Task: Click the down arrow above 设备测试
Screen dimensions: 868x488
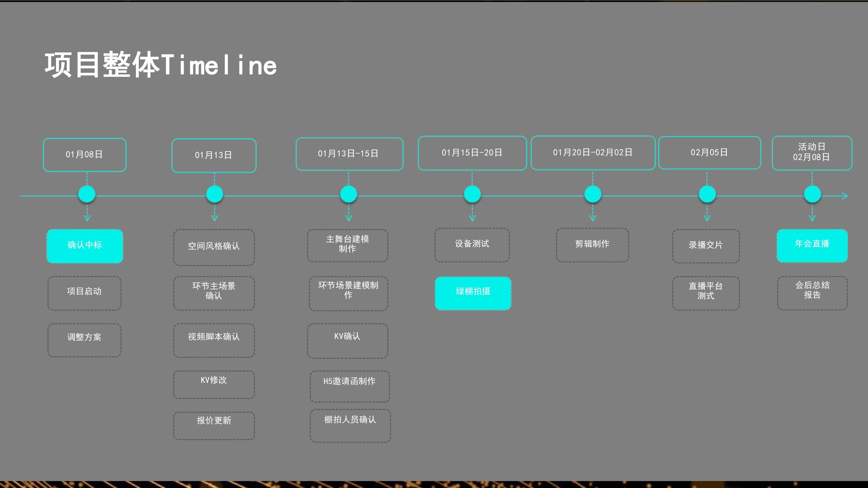Action: (472, 217)
